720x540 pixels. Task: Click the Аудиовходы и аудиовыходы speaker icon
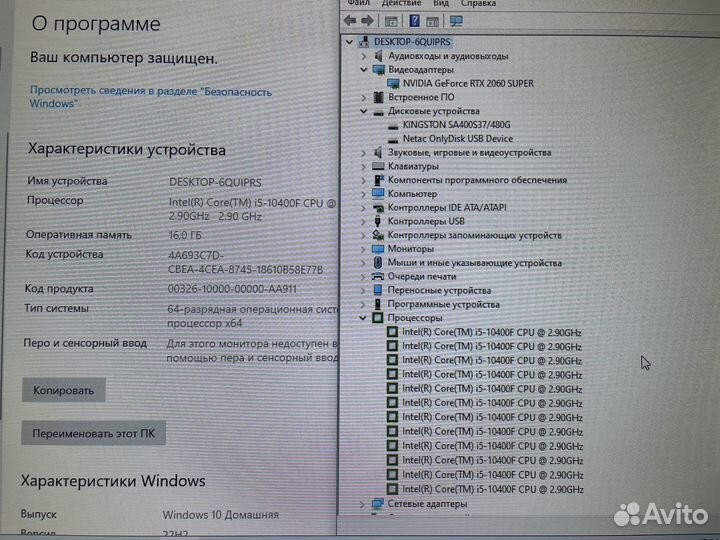point(378,56)
